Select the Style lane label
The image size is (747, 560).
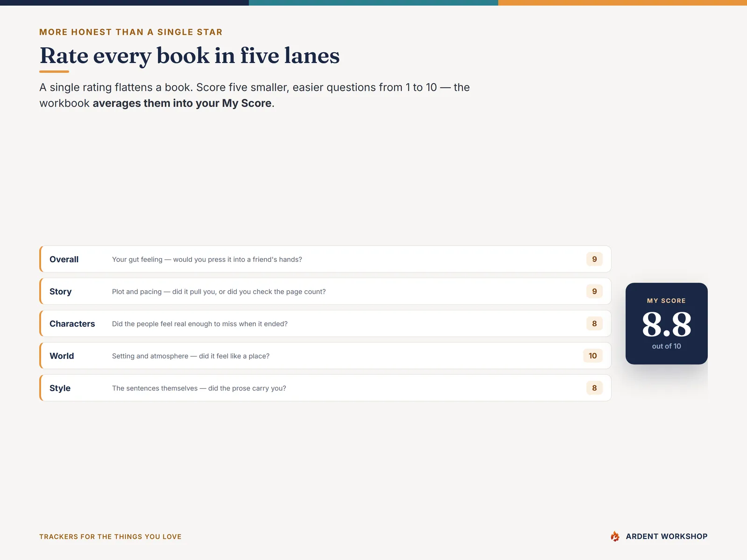60,388
